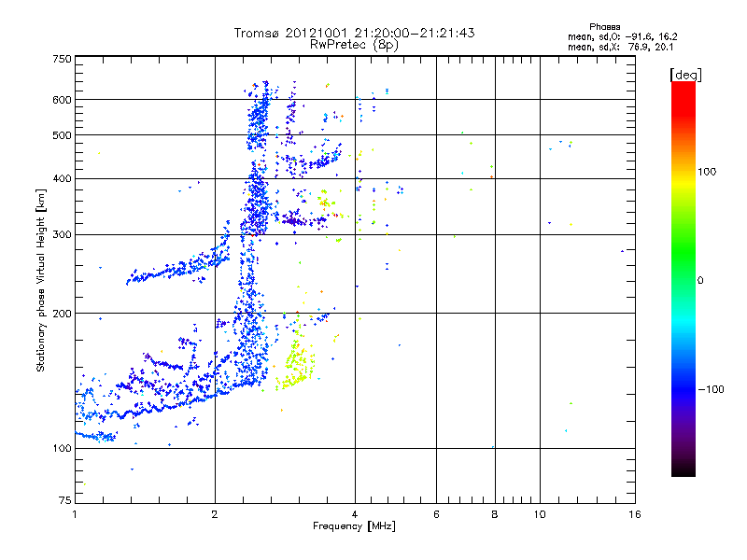Screen dimensions: 747x560
Task: Click the x-axis tick label '16'
Action: pyautogui.click(x=635, y=514)
